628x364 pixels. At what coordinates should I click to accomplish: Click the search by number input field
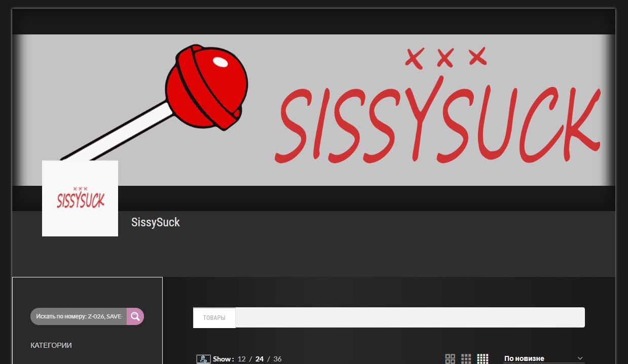[x=79, y=316]
